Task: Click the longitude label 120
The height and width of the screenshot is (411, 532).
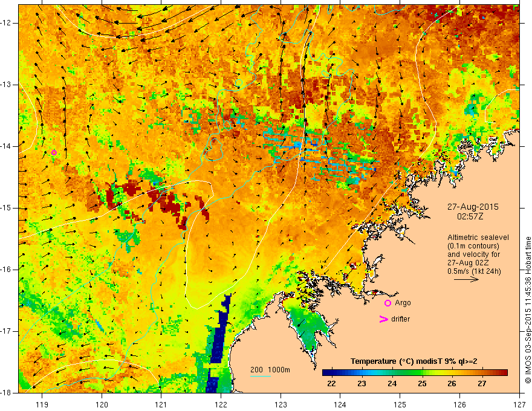Action: coord(102,404)
